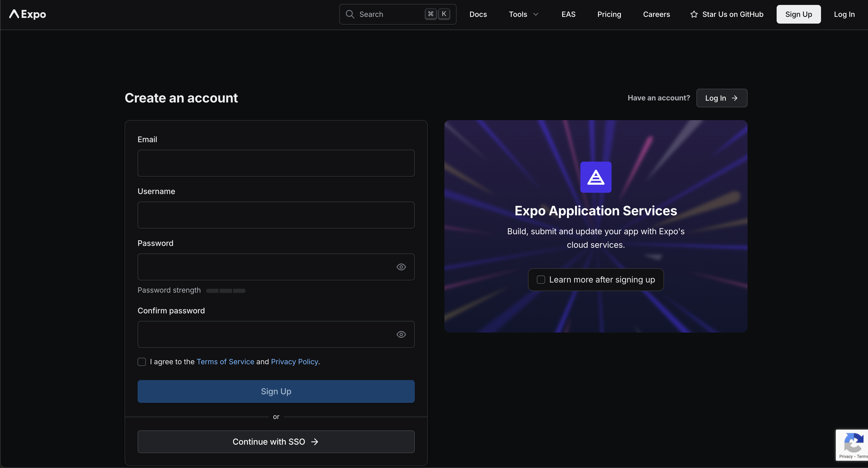Click the Expo logo in the header

pos(28,14)
